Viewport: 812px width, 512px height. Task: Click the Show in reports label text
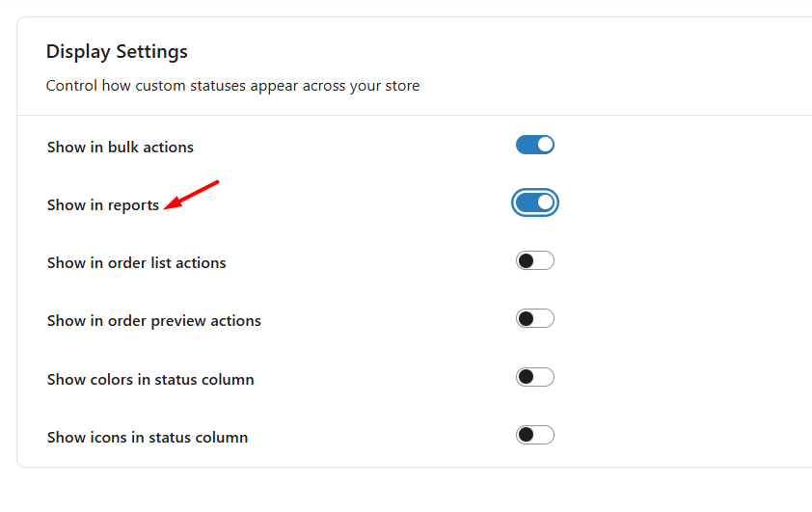103,205
